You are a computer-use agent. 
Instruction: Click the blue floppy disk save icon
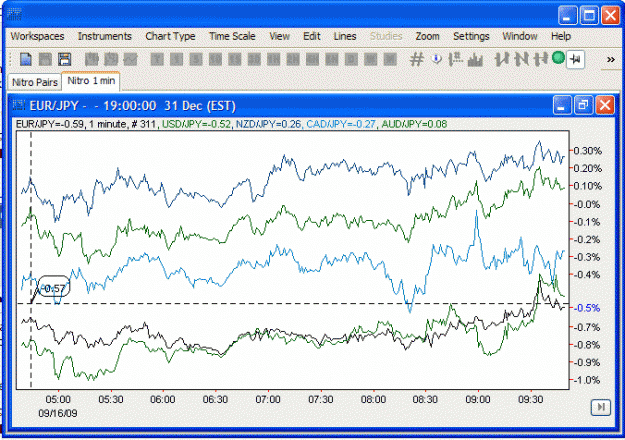click(65, 59)
